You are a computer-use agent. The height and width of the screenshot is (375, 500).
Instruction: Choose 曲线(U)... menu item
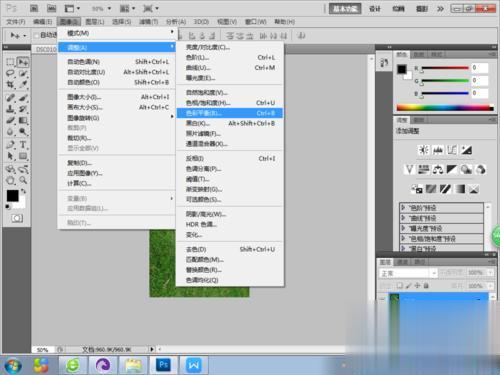pyautogui.click(x=230, y=68)
